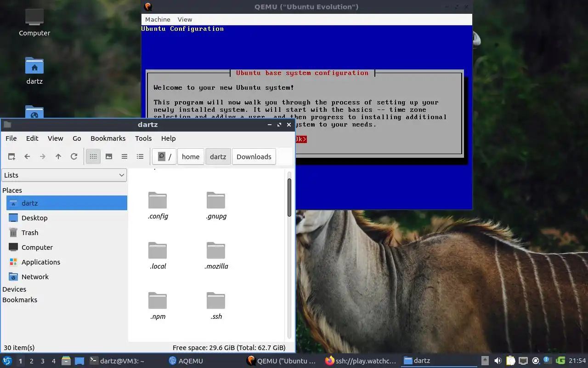Open a new tab in the file manager

[11, 156]
